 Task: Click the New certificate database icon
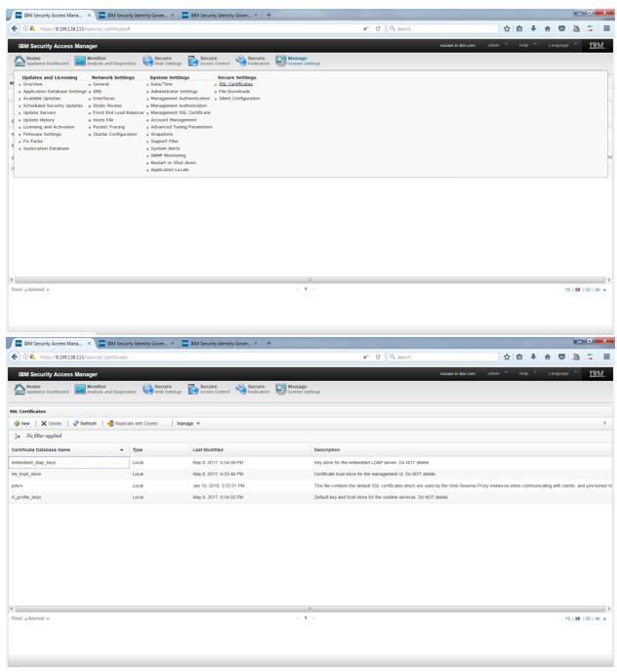click(x=17, y=424)
